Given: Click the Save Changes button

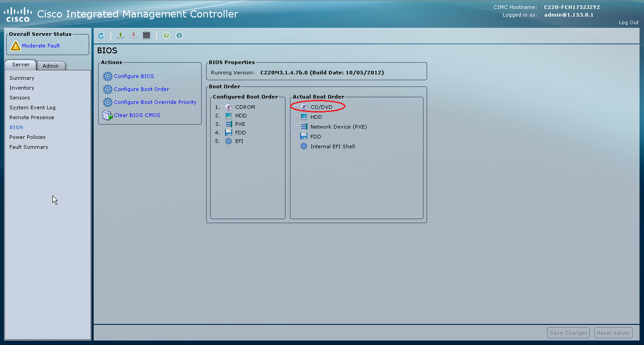Looking at the screenshot, I should (x=568, y=333).
